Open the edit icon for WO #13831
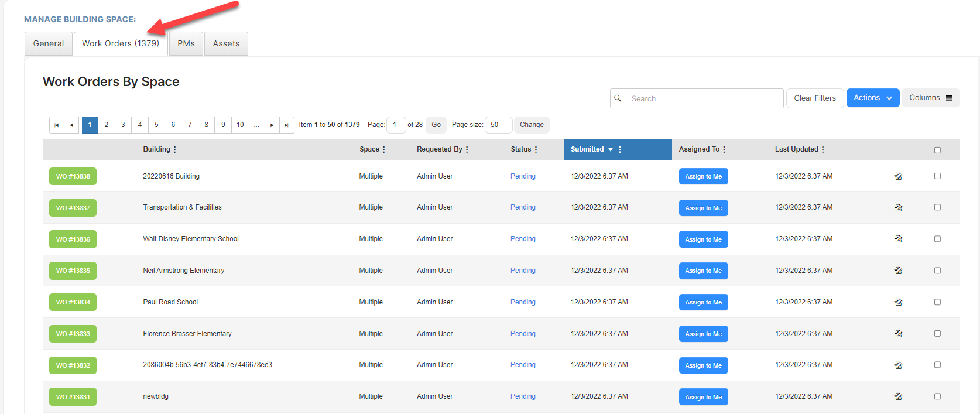Image resolution: width=980 pixels, height=414 pixels. [x=898, y=396]
